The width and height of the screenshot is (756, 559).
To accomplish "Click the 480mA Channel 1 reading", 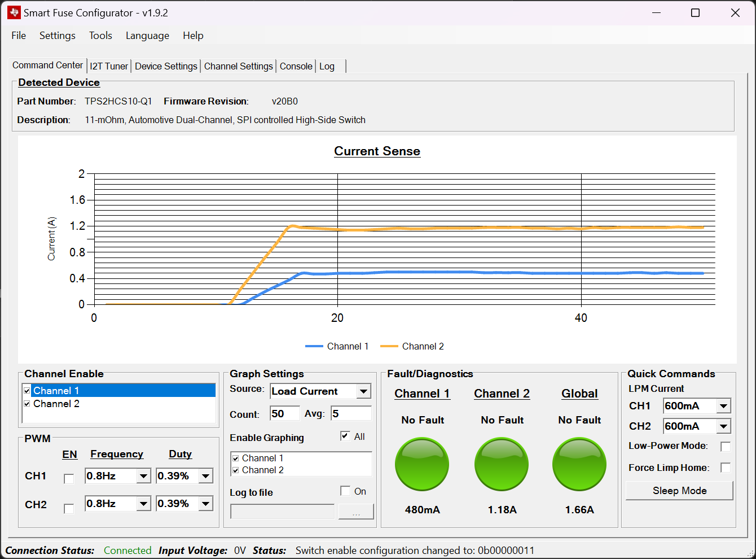I will (x=422, y=510).
